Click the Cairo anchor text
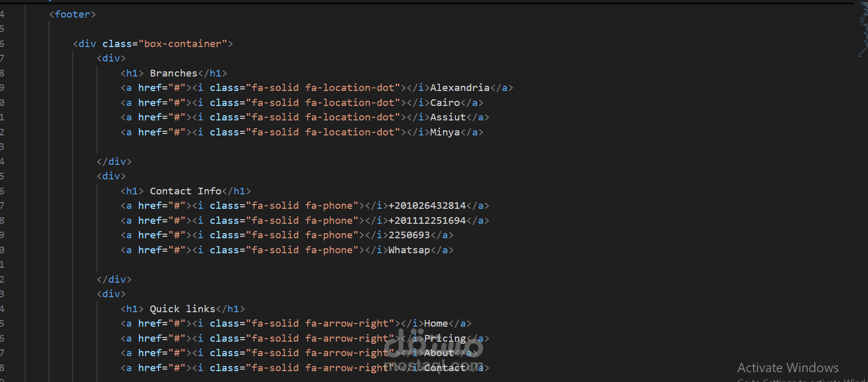 pos(445,103)
